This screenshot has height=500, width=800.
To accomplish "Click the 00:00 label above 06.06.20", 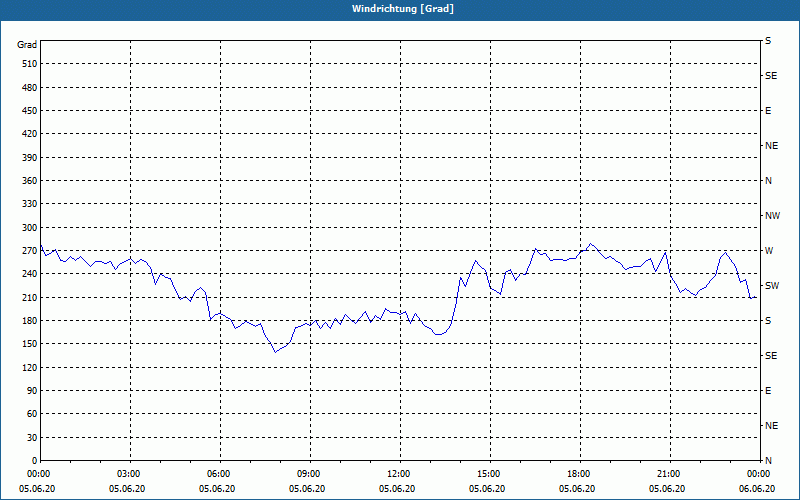I will 760,474.
